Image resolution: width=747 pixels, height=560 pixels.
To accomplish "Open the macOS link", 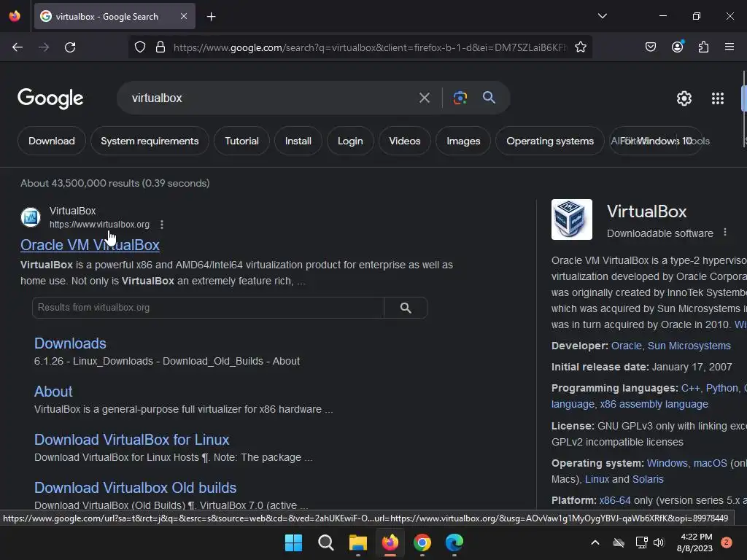I will pyautogui.click(x=710, y=463).
